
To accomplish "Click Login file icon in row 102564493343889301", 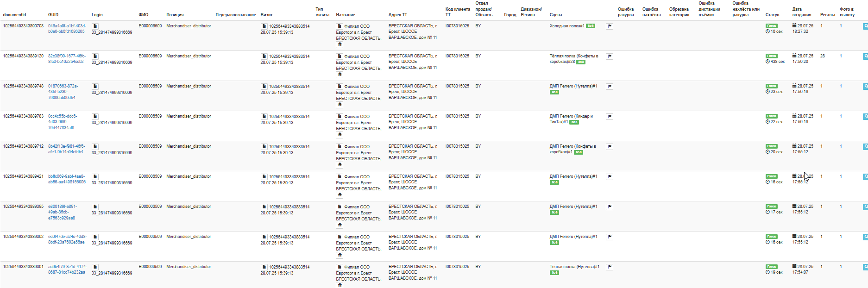I will click(x=95, y=267).
